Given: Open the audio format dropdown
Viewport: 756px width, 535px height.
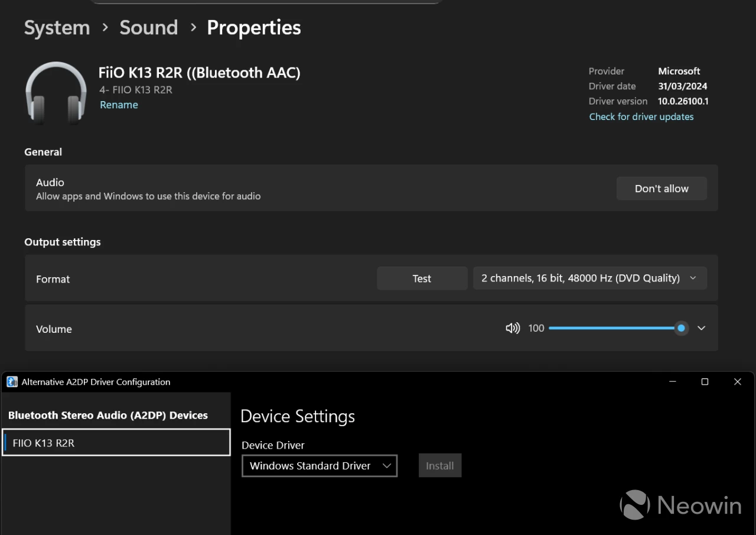Looking at the screenshot, I should [x=590, y=278].
